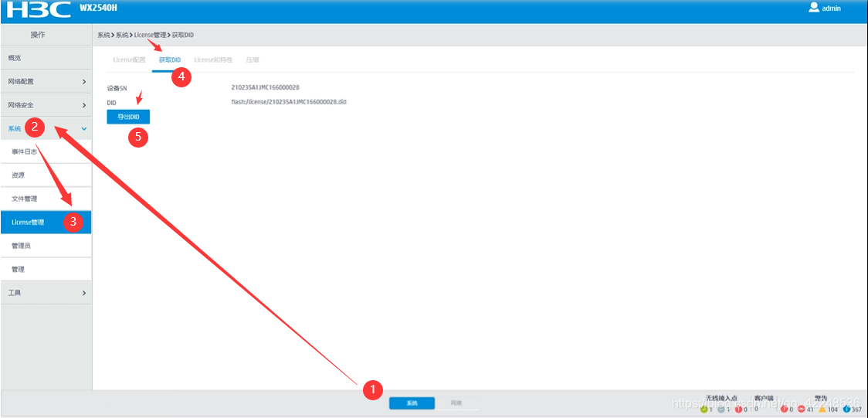
Task: Switch to the 压缩 tab
Action: (253, 59)
